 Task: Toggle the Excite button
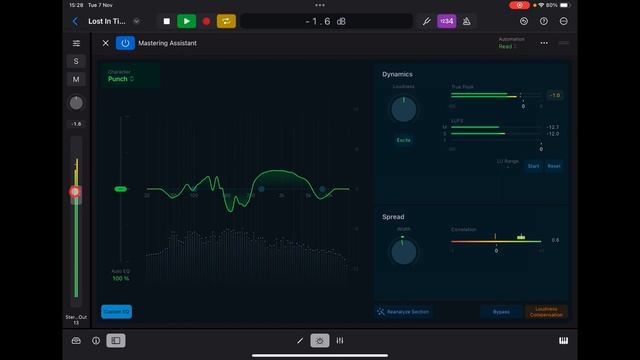click(x=404, y=140)
